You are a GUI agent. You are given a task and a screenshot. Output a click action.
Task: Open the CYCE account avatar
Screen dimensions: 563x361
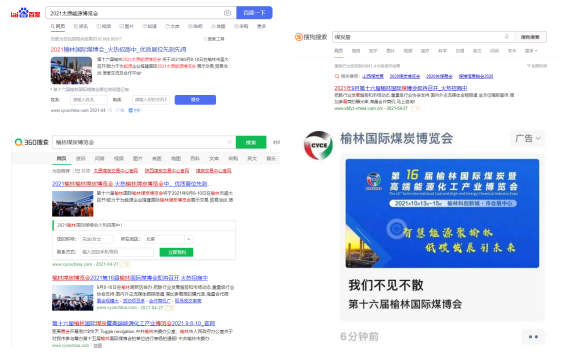coord(318,145)
